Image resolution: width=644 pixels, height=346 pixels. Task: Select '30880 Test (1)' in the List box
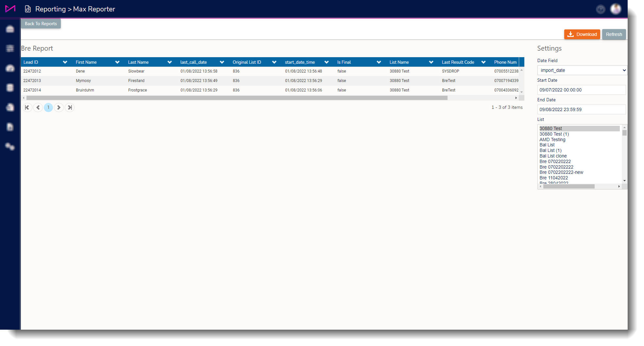pyautogui.click(x=579, y=134)
